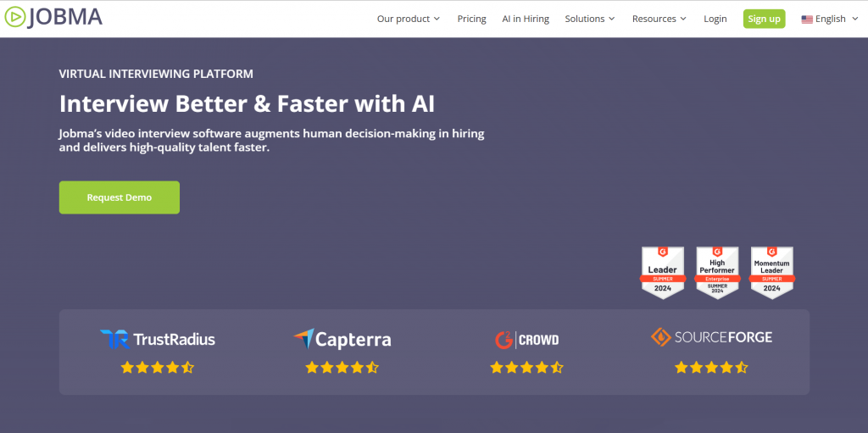Image resolution: width=868 pixels, height=433 pixels.
Task: Click the star rating under G2 Crowd
Action: 526,367
